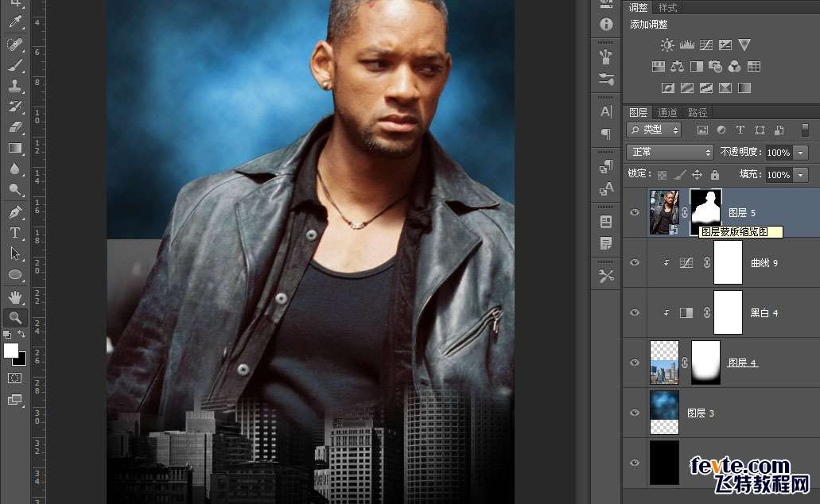
Task: Reset default foreground and background colors
Action: point(7,334)
